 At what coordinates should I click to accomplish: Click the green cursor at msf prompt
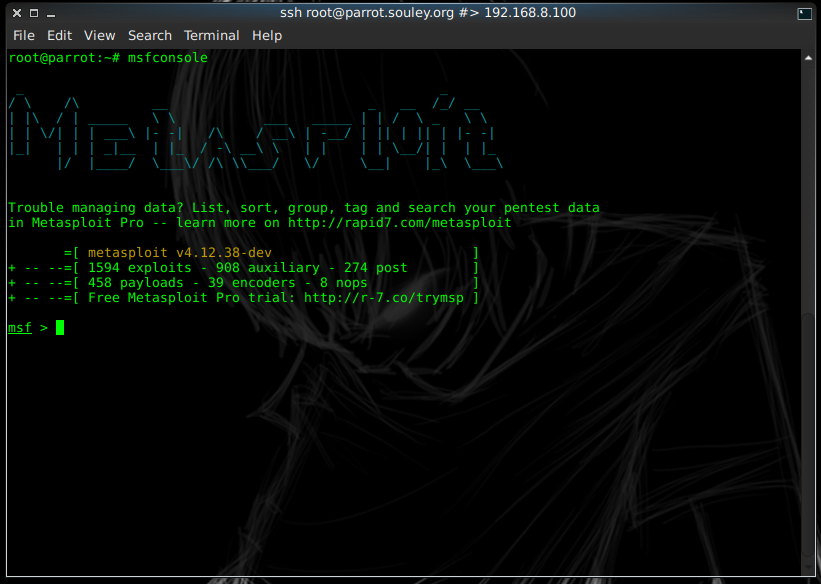tap(60, 327)
